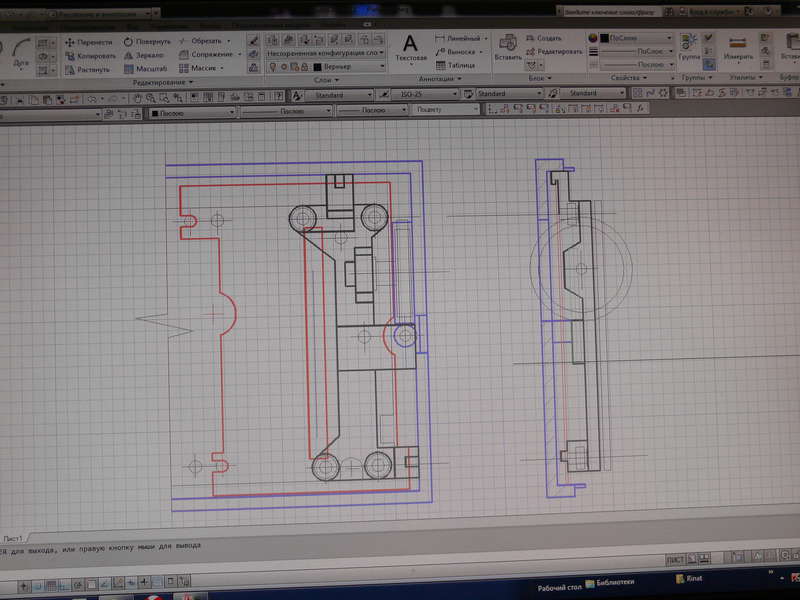Select the Массив (Array) tool

[202, 68]
